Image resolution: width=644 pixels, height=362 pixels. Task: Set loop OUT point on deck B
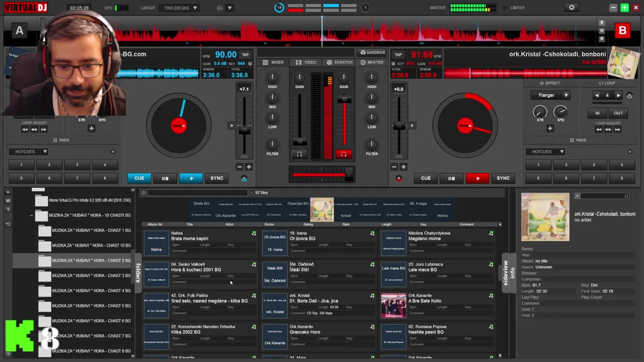618,113
